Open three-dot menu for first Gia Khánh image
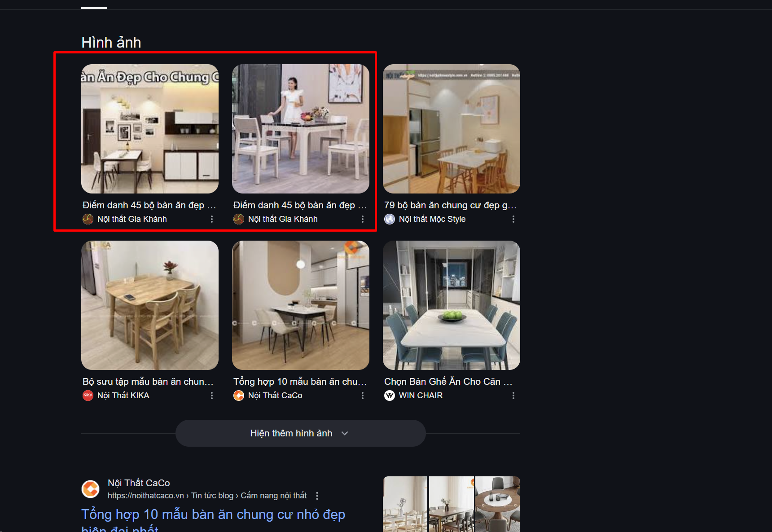The image size is (772, 532). (x=212, y=219)
